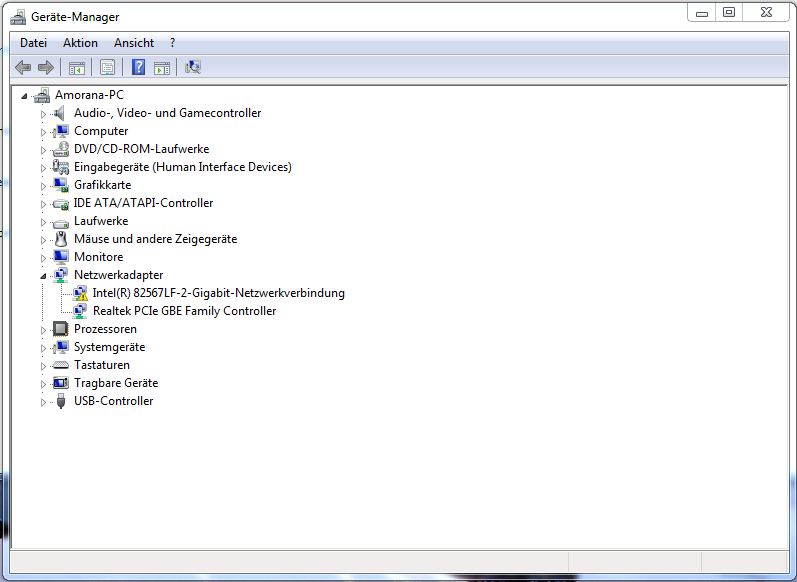Click the mouse icon of Mäuse und andere Zeigegeräte
The width and height of the screenshot is (797, 582).
[x=61, y=239]
